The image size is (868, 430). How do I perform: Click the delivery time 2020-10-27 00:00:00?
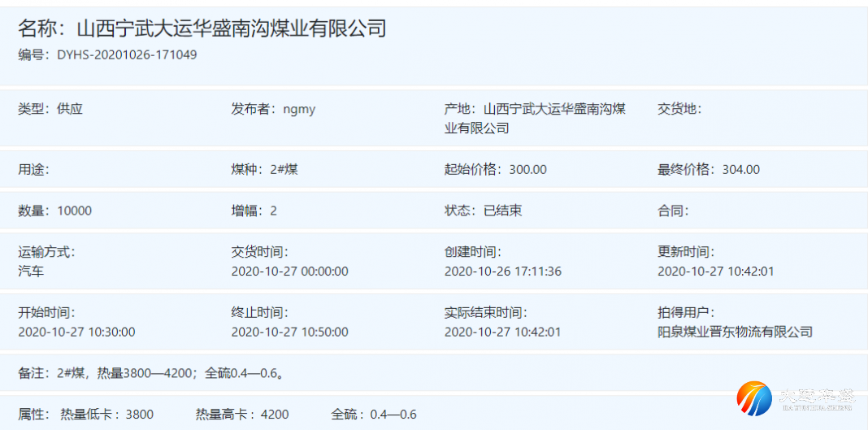[289, 271]
